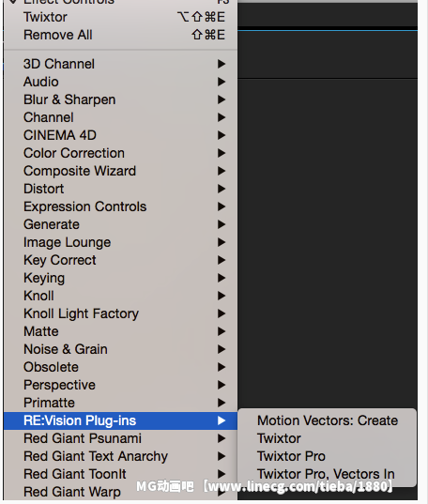Open Knoll Light Factory submenu
The image size is (428, 504).
click(120, 313)
